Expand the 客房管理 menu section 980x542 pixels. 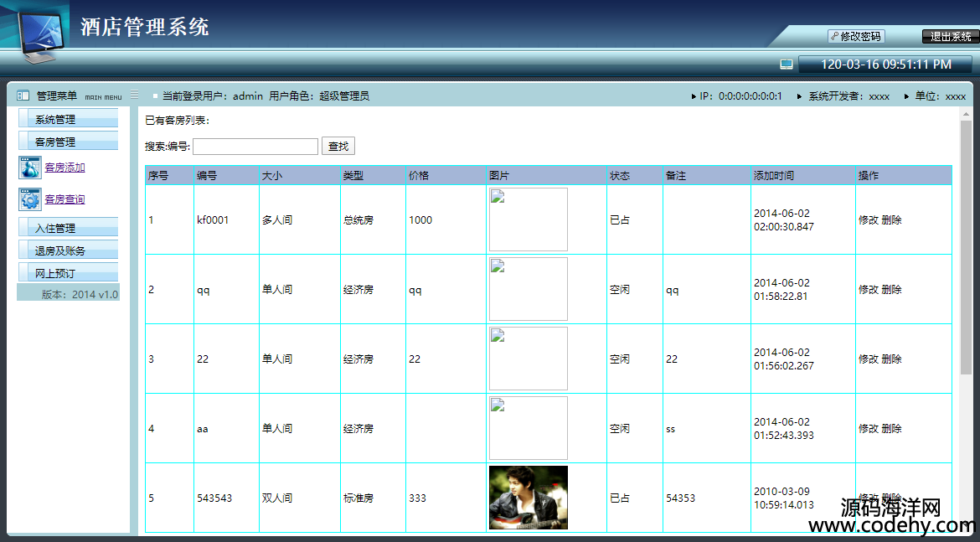68,142
